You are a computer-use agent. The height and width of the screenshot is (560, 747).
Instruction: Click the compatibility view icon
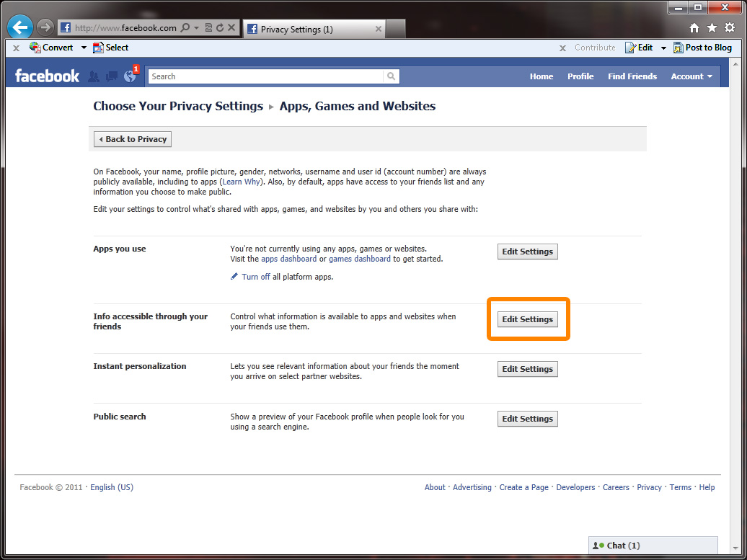(x=208, y=27)
